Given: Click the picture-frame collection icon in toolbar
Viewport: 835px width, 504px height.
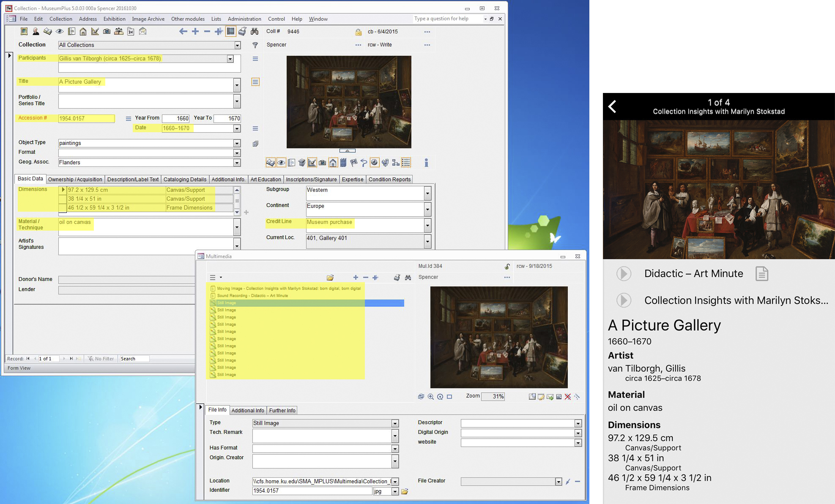Looking at the screenshot, I should (x=24, y=31).
